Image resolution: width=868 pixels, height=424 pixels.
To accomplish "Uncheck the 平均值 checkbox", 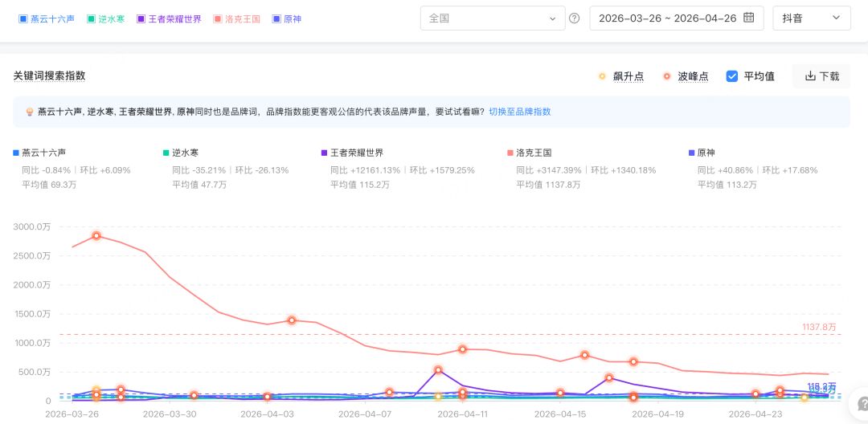I will (732, 76).
